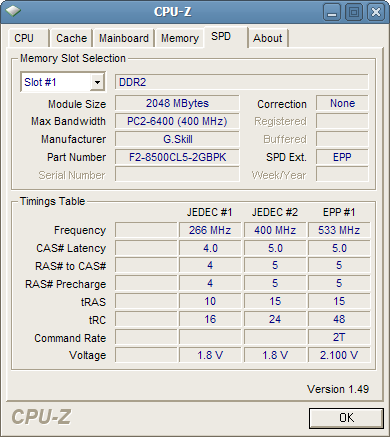Click the 2.100 V voltage cell
The image size is (390, 437).
click(x=339, y=355)
